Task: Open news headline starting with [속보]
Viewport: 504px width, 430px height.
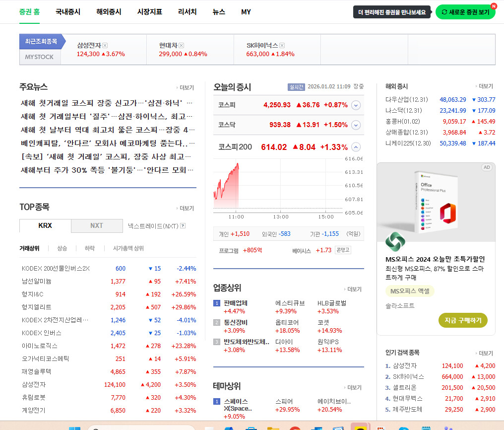Action: coord(106,156)
